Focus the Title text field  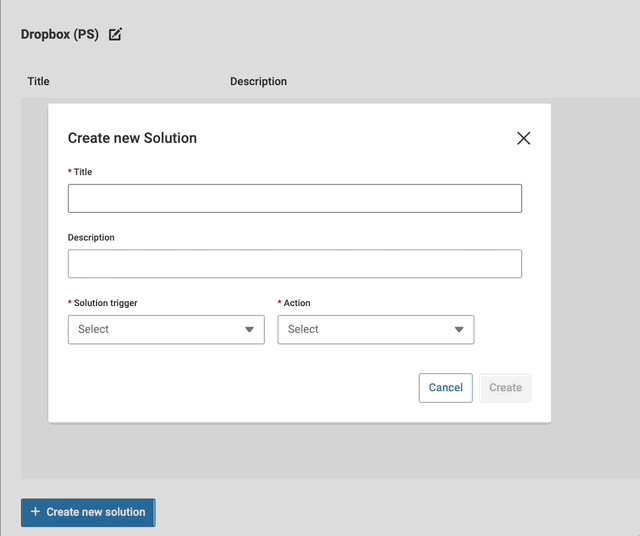(295, 198)
